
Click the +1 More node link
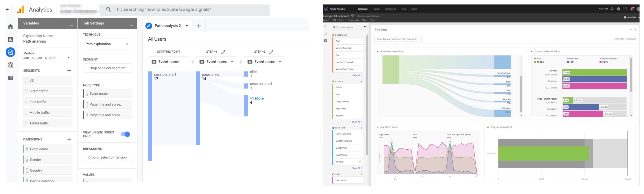(x=257, y=98)
